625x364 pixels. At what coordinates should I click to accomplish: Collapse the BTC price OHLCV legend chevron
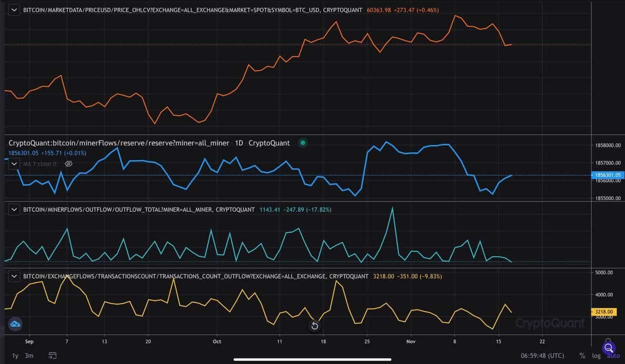tap(15, 10)
